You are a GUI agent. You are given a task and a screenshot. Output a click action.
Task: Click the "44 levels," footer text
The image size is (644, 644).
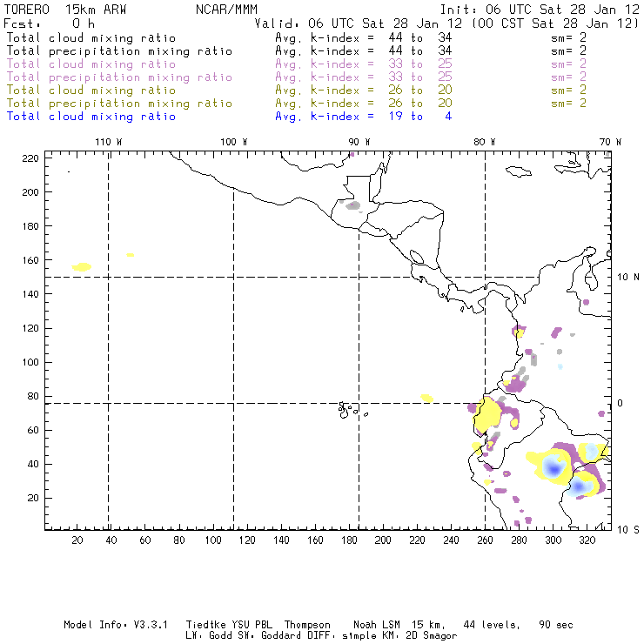tap(492, 625)
